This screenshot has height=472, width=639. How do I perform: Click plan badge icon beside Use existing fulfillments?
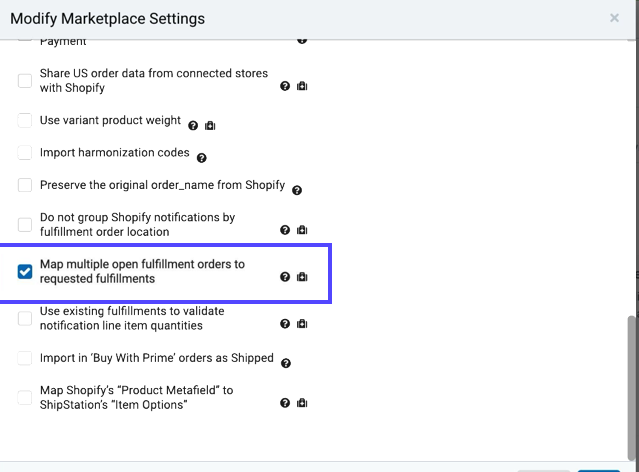coord(302,324)
